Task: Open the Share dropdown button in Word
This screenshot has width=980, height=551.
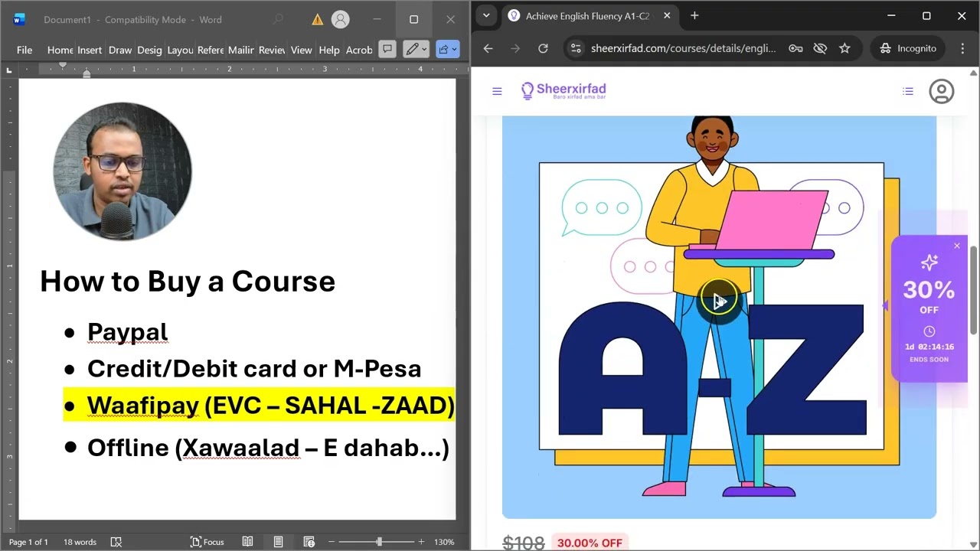Action: tap(446, 50)
